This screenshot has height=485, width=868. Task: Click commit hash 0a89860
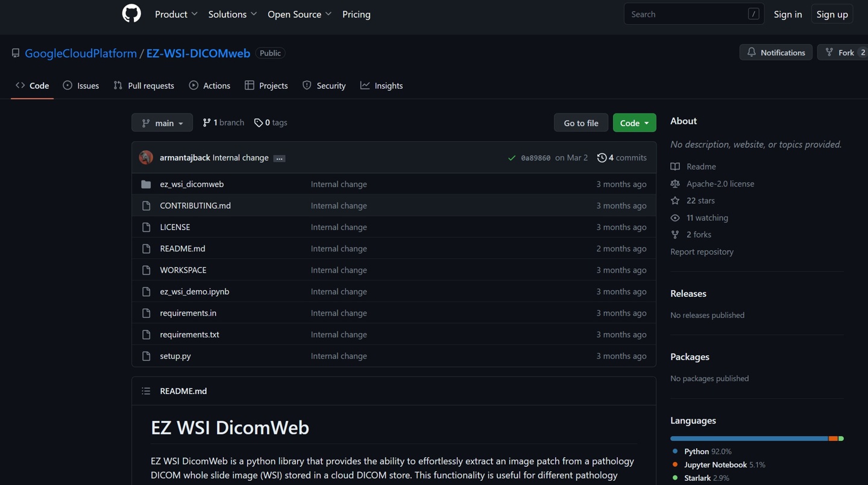(x=535, y=158)
